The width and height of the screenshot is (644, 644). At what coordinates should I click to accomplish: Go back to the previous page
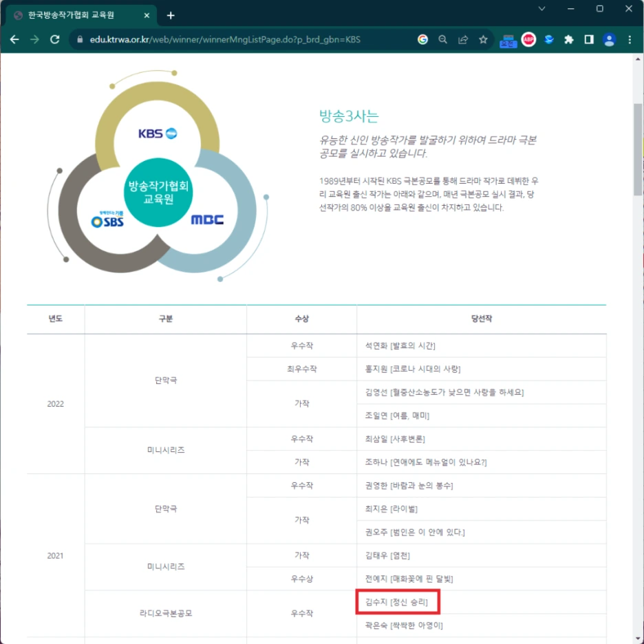(14, 39)
